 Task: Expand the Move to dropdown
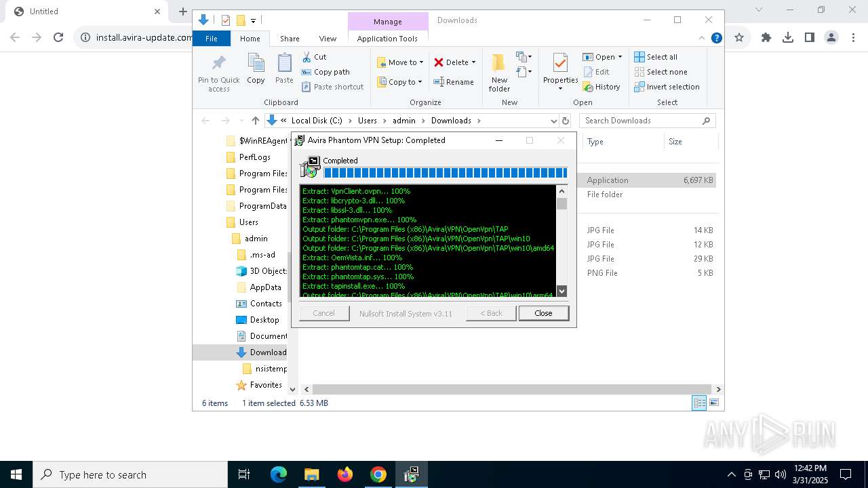tap(421, 62)
